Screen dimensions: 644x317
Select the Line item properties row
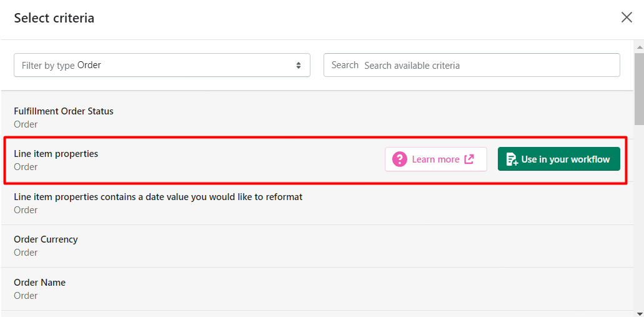[x=315, y=160]
